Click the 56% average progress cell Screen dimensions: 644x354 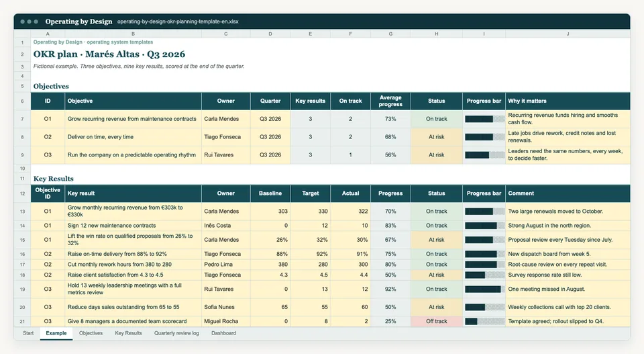point(390,155)
